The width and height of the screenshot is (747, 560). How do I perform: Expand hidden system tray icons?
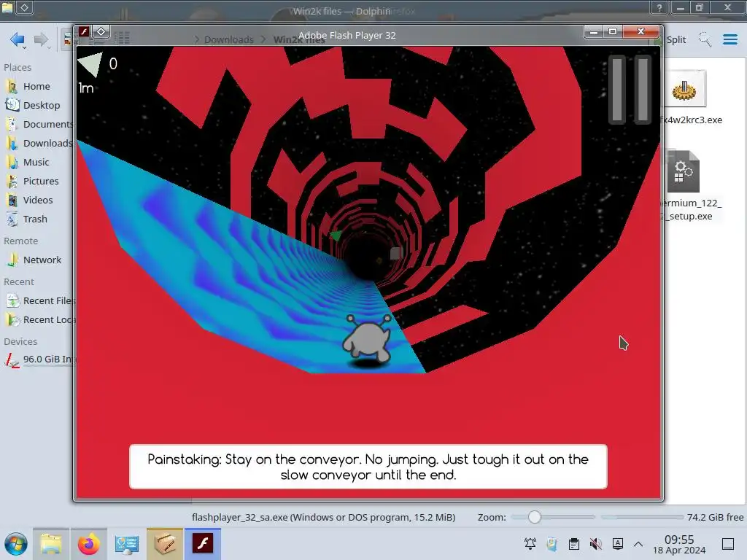[638, 544]
